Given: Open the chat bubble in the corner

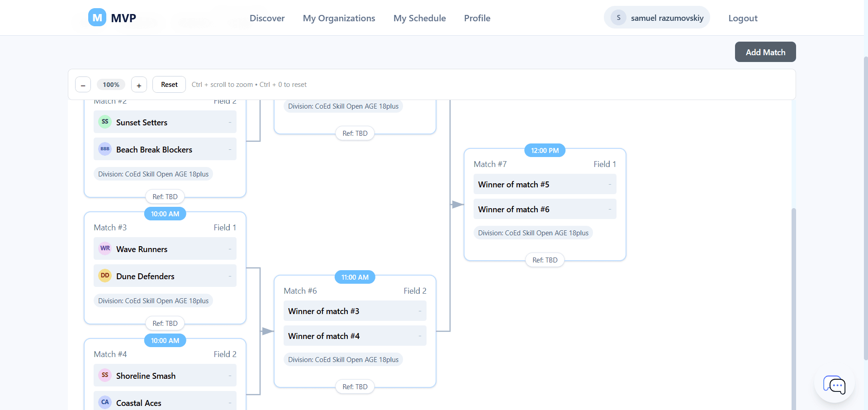Looking at the screenshot, I should click(x=834, y=385).
